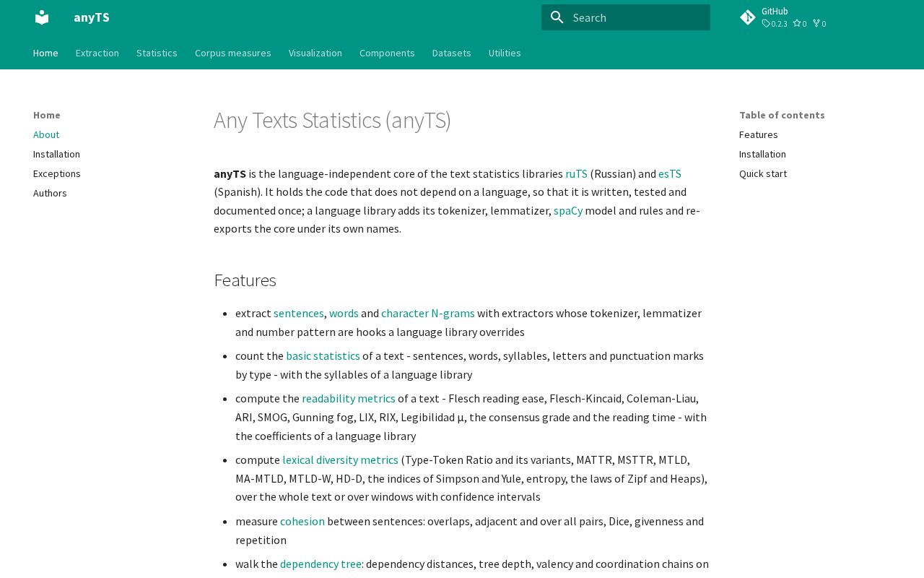
Task: Focus the Search input field
Action: 626,17
